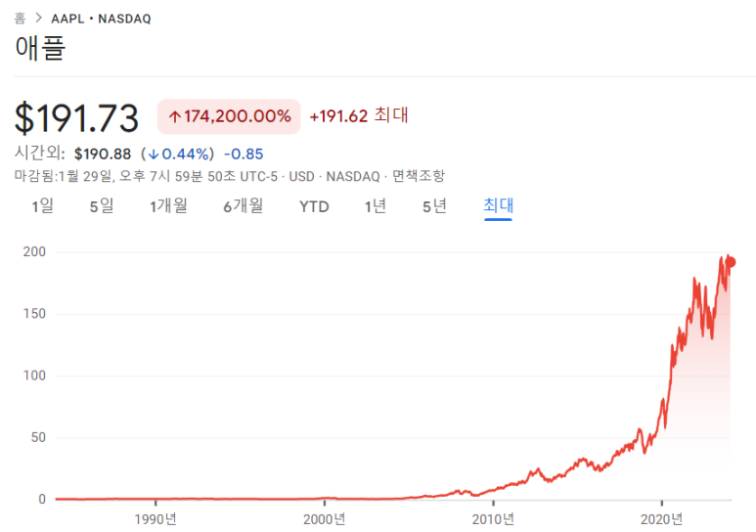
Task: Click the 홈 breadcrumb link
Action: tap(20, 19)
